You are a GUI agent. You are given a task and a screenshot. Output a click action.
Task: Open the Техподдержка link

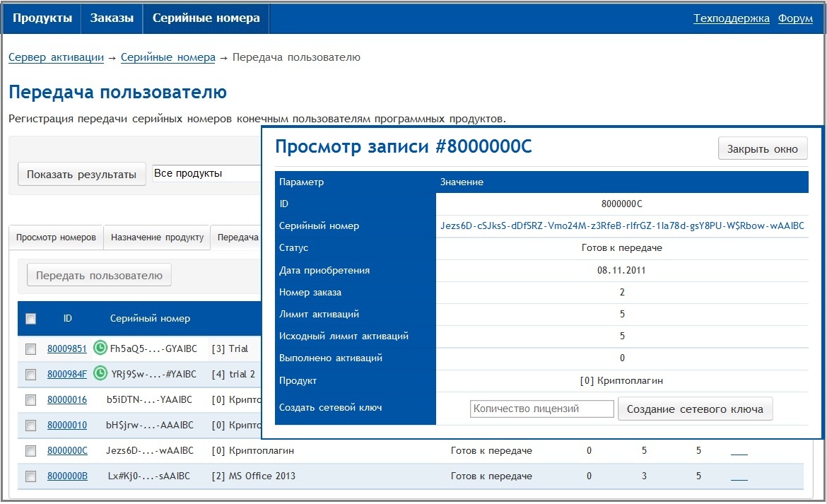pyautogui.click(x=731, y=19)
